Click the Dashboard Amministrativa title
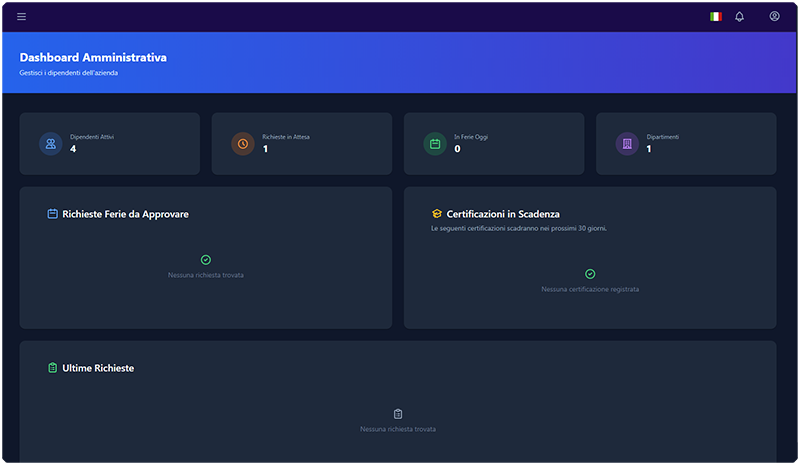 (93, 58)
